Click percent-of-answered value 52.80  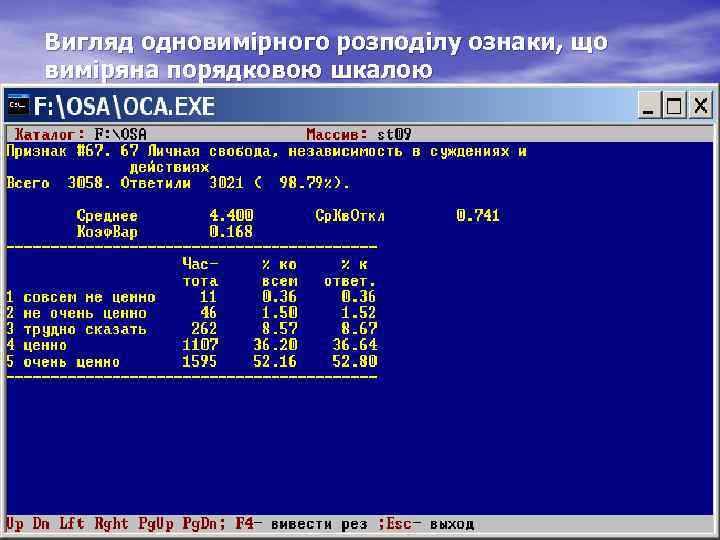(354, 361)
